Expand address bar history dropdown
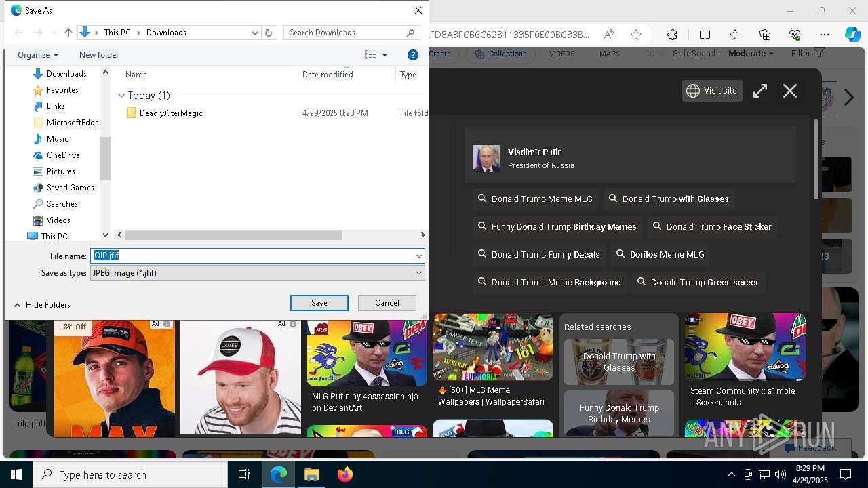This screenshot has width=868, height=488. tap(255, 33)
